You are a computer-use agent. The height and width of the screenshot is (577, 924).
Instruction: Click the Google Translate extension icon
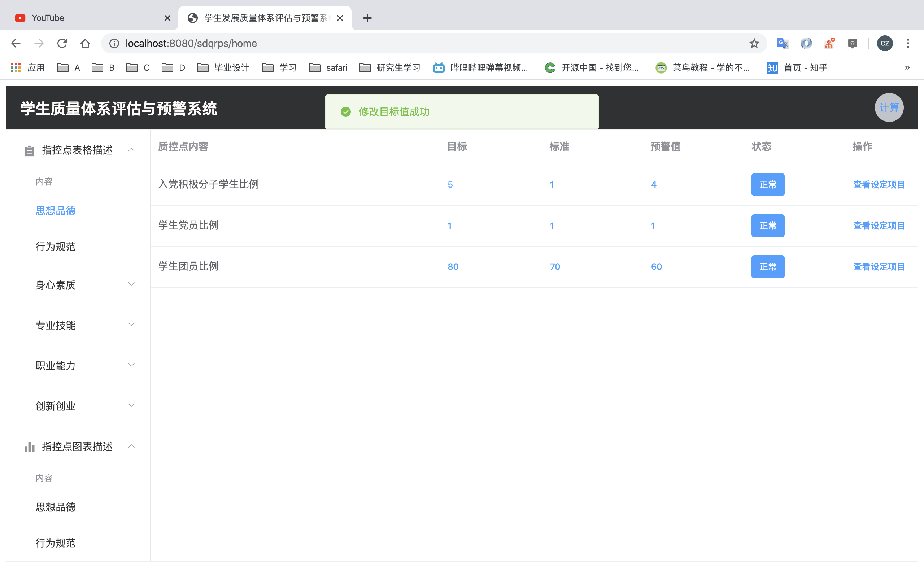pyautogui.click(x=783, y=43)
